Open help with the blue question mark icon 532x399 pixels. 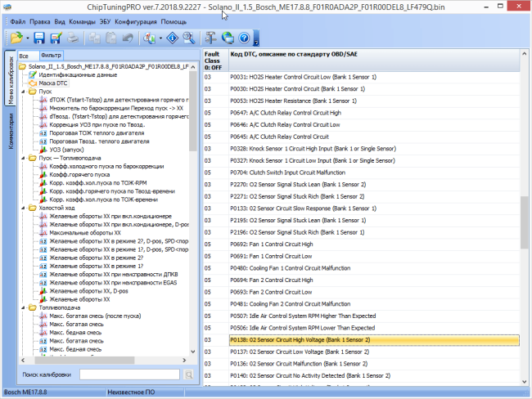(x=244, y=38)
